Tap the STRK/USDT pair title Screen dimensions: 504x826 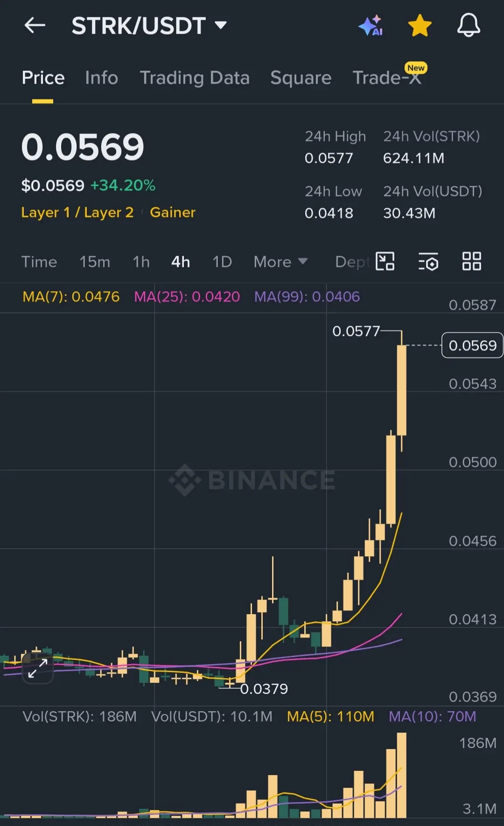click(139, 25)
